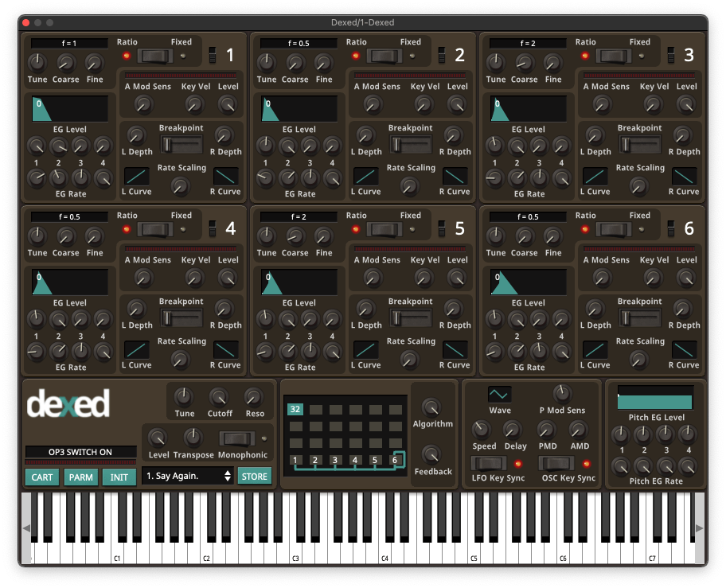This screenshot has width=726, height=588.
Task: Click the C2 key on keyboard
Action: 207,553
